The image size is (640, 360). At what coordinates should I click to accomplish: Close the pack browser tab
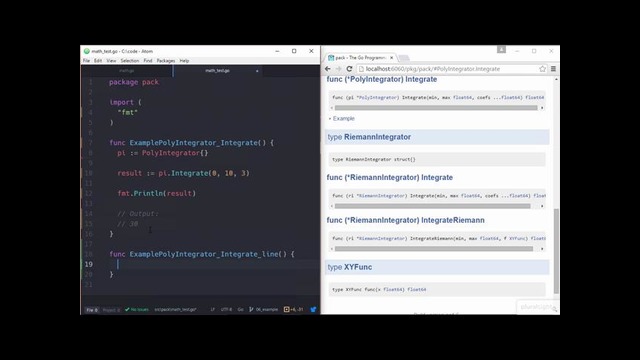[391, 58]
